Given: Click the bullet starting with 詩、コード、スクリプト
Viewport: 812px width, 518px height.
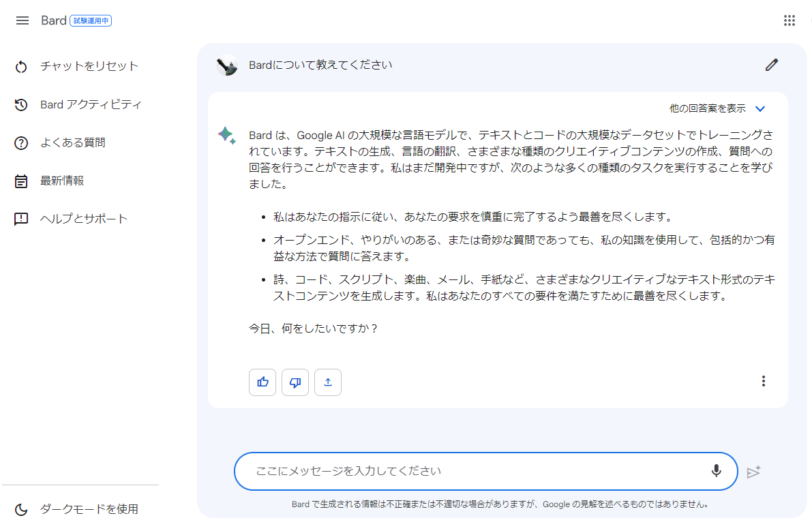Looking at the screenshot, I should click(524, 288).
